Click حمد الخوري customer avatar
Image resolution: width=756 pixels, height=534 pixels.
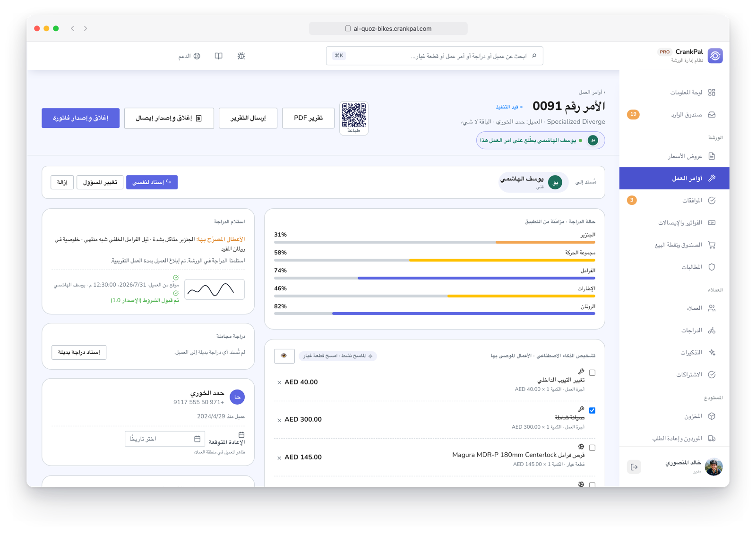pos(237,397)
